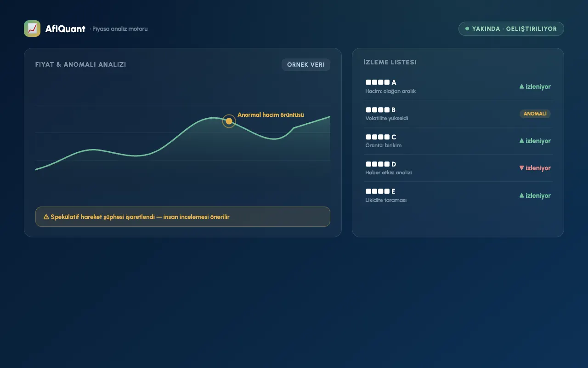Click green status dot in Yakında badge
588x368 pixels.
(467, 29)
